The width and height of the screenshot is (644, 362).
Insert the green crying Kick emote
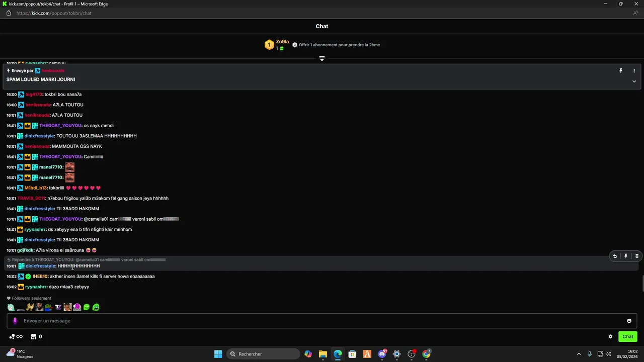(x=96, y=307)
